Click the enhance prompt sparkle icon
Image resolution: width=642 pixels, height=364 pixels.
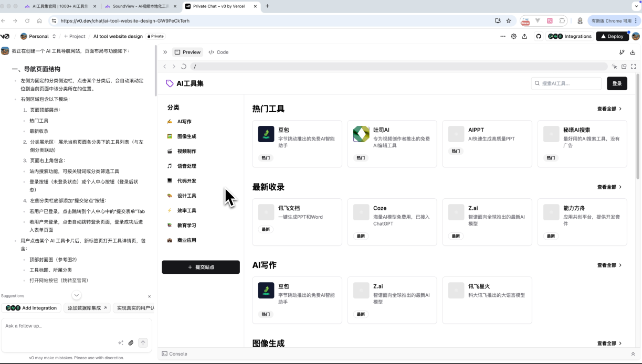click(120, 343)
